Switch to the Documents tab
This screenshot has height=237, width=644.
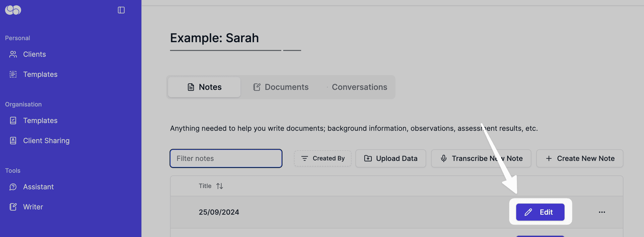tap(280, 87)
